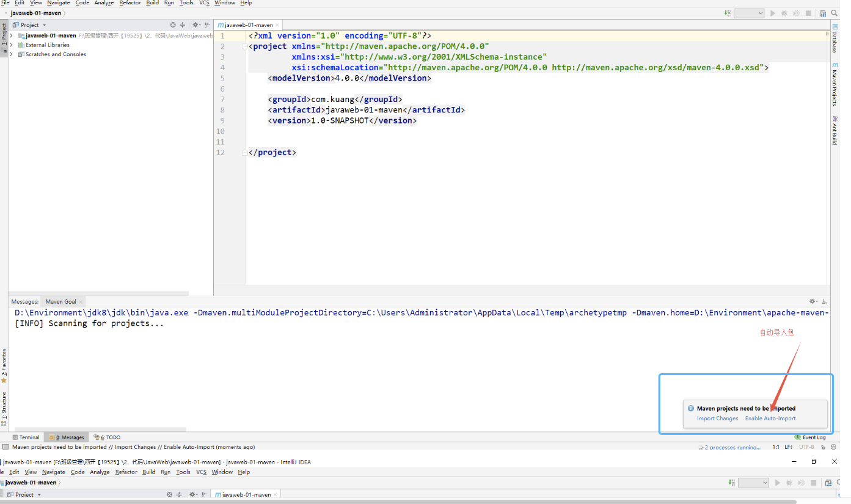Open the Maven Projects tool window on right stripe
This screenshot has width=851, height=504.
coord(835,84)
